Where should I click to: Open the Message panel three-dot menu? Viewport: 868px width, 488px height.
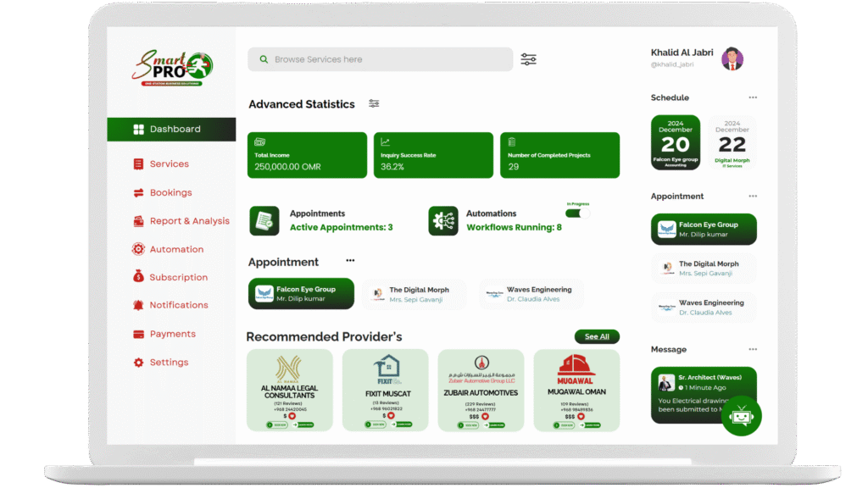(752, 349)
